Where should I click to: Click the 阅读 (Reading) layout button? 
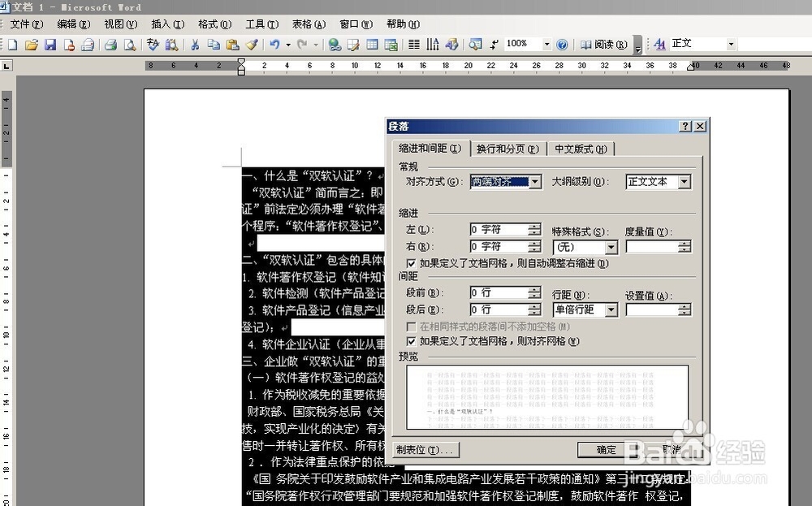[x=604, y=45]
